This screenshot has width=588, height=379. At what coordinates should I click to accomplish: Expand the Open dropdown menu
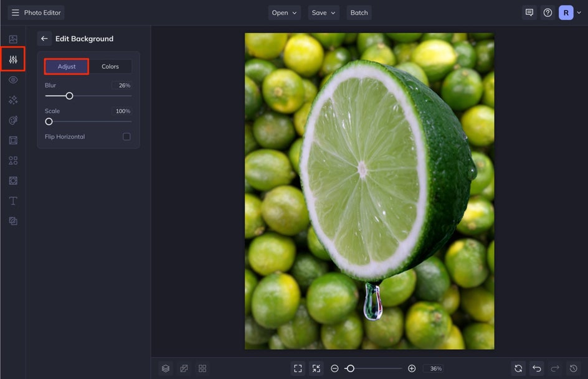pos(284,12)
